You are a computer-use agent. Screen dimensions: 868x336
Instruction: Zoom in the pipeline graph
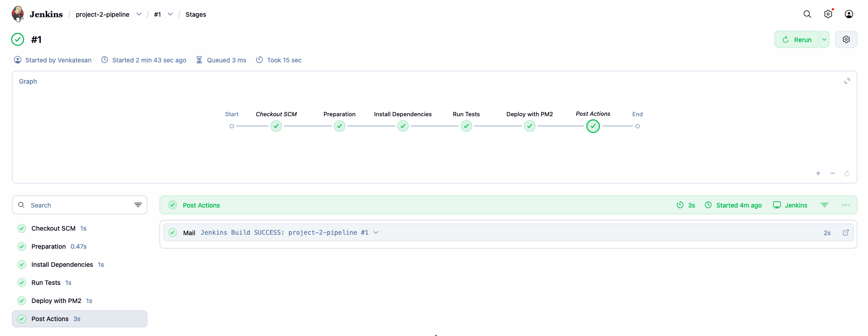click(818, 173)
